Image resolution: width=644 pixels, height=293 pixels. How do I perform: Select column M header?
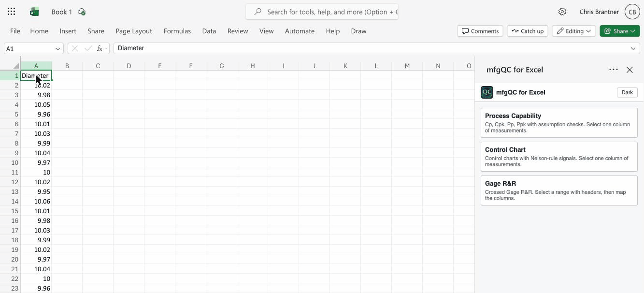[x=407, y=66]
